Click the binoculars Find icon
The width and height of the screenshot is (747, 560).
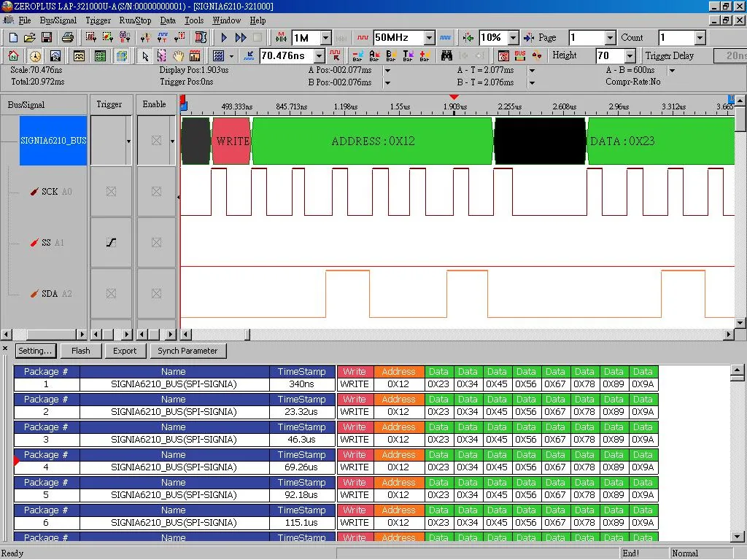[x=446, y=55]
